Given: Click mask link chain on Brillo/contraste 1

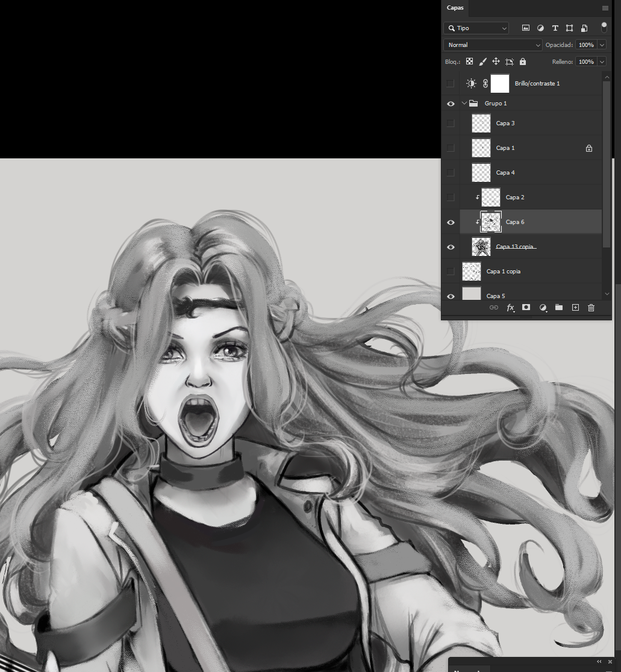Looking at the screenshot, I should click(485, 84).
